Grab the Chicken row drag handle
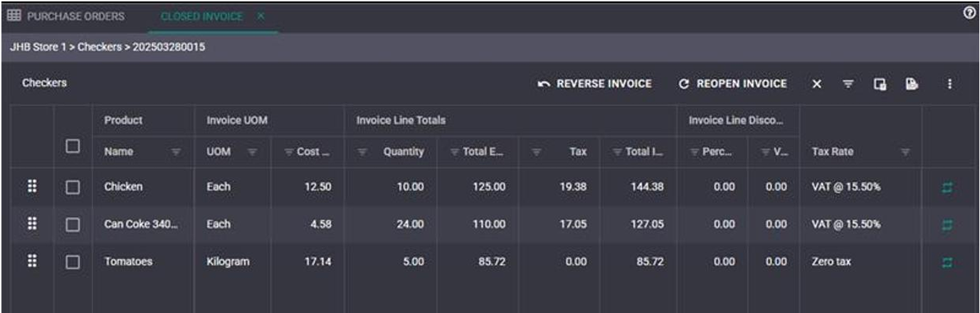980x313 pixels. coord(31,186)
